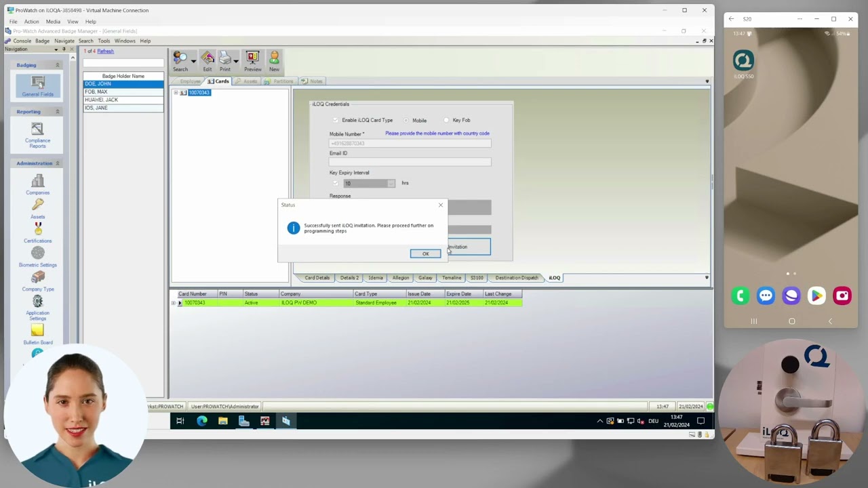Screen dimensions: 868x488
Task: Expand the 10070343 card tree node
Action: click(x=176, y=93)
